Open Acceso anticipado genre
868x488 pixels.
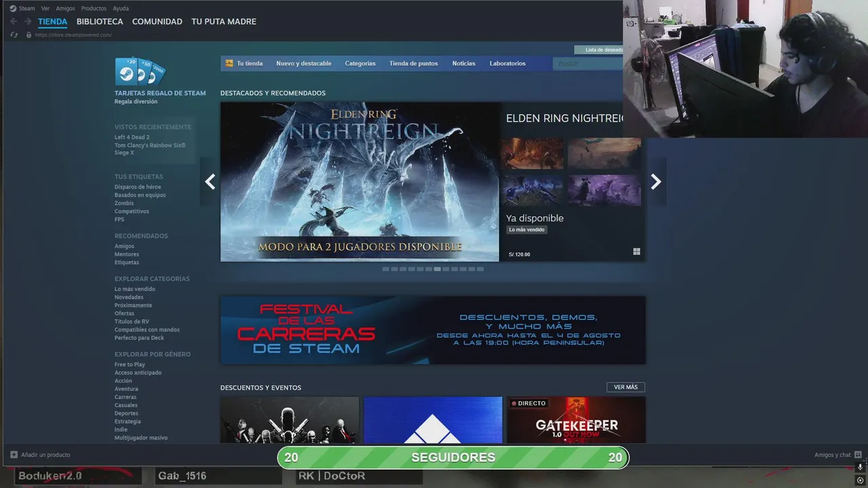tap(138, 373)
